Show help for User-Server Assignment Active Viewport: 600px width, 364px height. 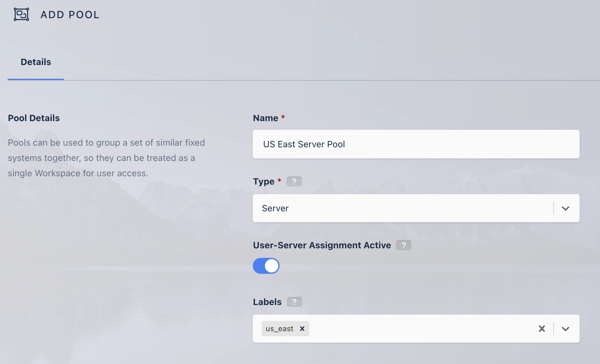click(x=403, y=245)
